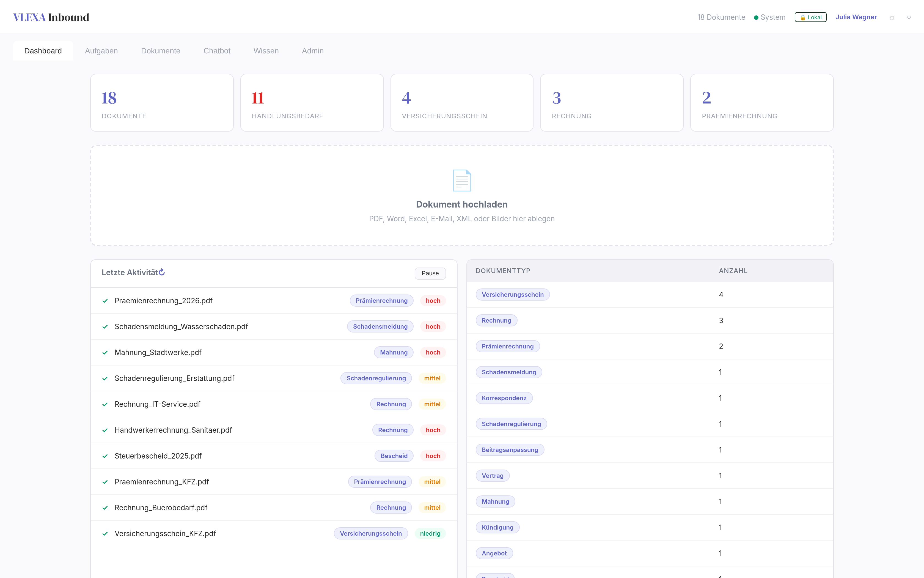Click the Rechnung tag in document type table

pyautogui.click(x=496, y=321)
